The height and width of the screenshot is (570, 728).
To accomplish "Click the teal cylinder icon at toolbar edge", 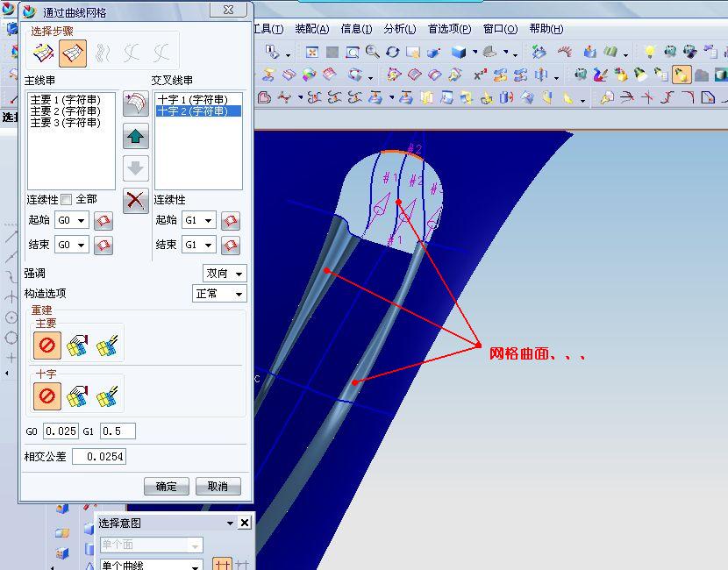I will point(721,75).
